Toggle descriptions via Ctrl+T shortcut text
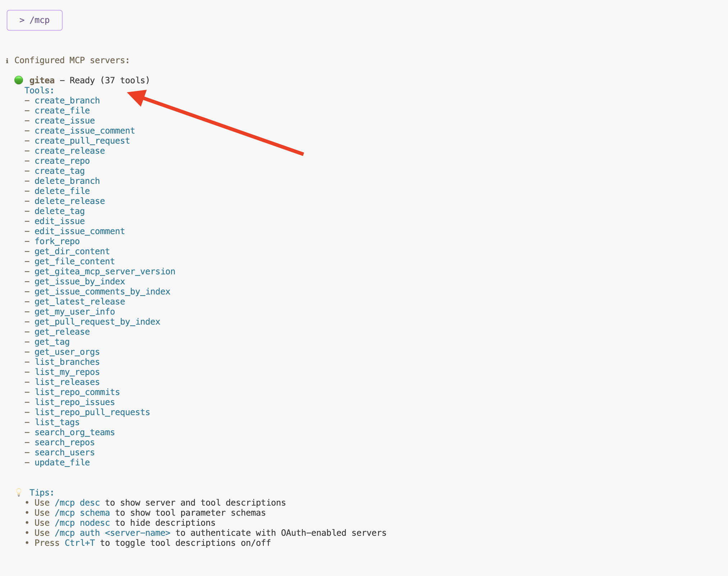The width and height of the screenshot is (728, 576). click(80, 543)
